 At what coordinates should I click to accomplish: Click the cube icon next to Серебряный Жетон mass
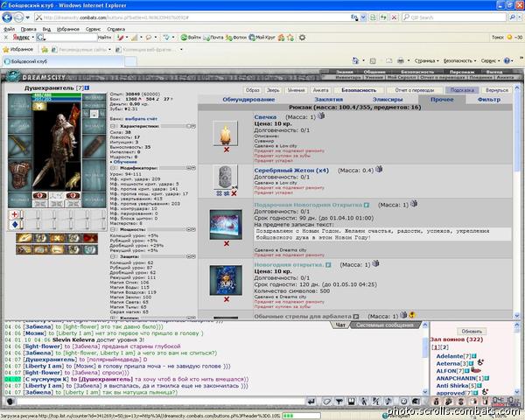click(x=379, y=170)
